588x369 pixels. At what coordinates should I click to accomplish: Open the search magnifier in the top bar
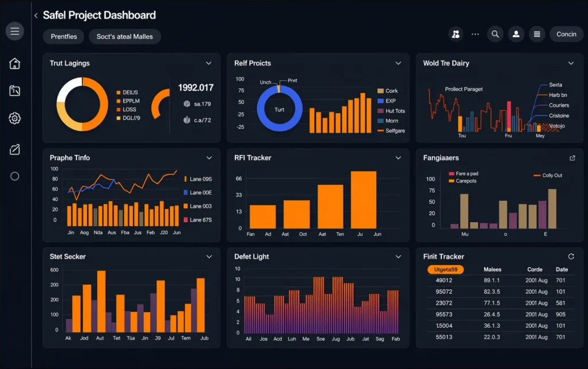[495, 34]
